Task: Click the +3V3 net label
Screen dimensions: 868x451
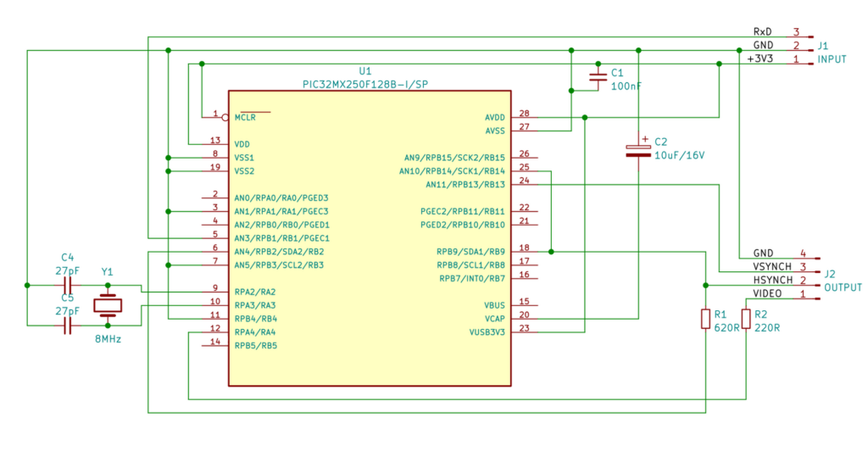Action: pos(760,59)
